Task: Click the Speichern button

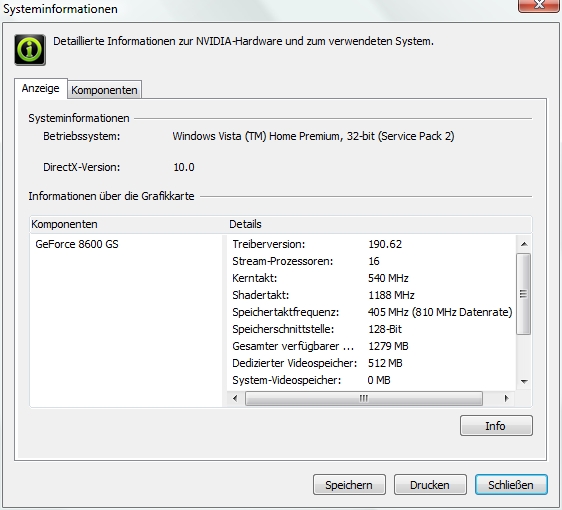Action: click(349, 485)
